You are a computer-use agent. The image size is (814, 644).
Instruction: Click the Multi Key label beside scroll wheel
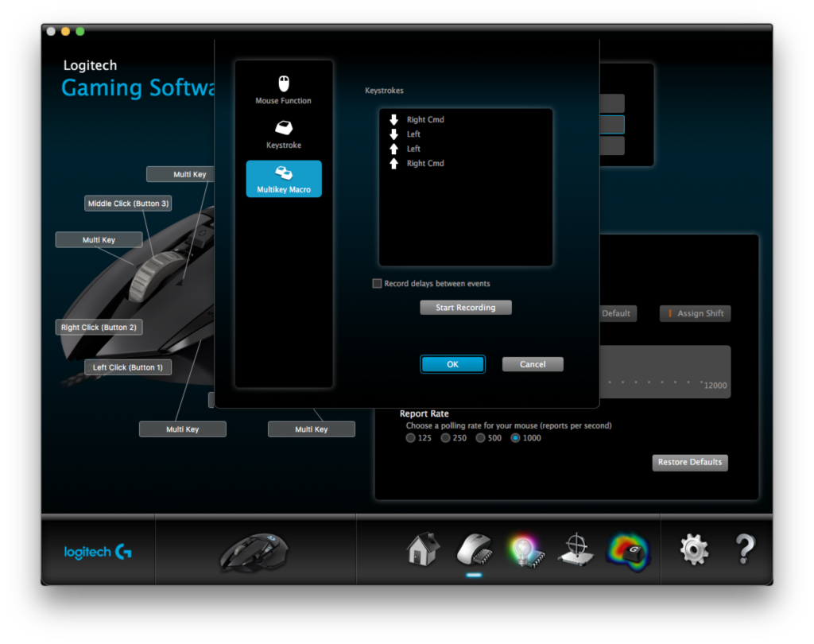pos(99,240)
